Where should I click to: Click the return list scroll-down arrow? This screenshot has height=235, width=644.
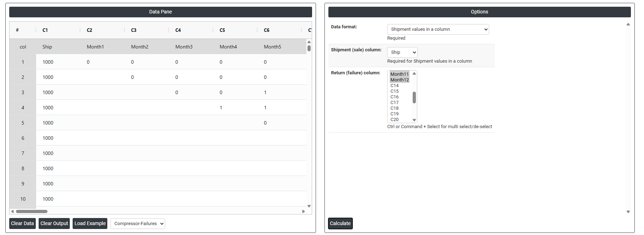tap(414, 120)
